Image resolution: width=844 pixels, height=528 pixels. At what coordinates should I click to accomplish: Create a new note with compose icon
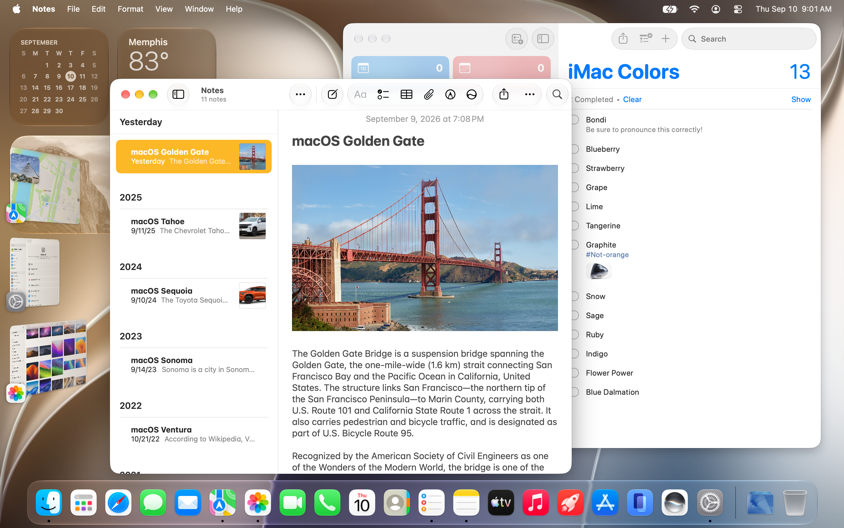(x=333, y=95)
